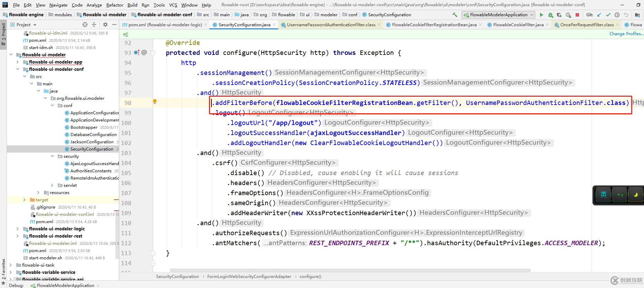This screenshot has height=288, width=644.
Task: Stop the running application
Action: pyautogui.click(x=577, y=15)
